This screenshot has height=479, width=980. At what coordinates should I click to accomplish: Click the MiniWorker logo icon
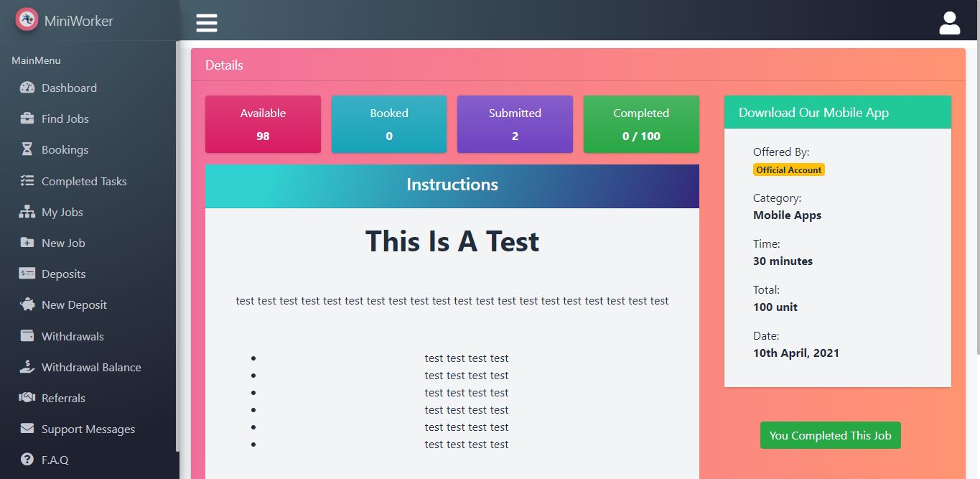[27, 20]
